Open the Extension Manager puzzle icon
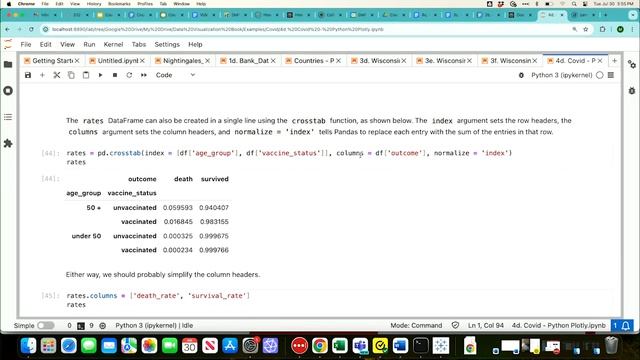The height and width of the screenshot is (360, 640). tap(8, 143)
